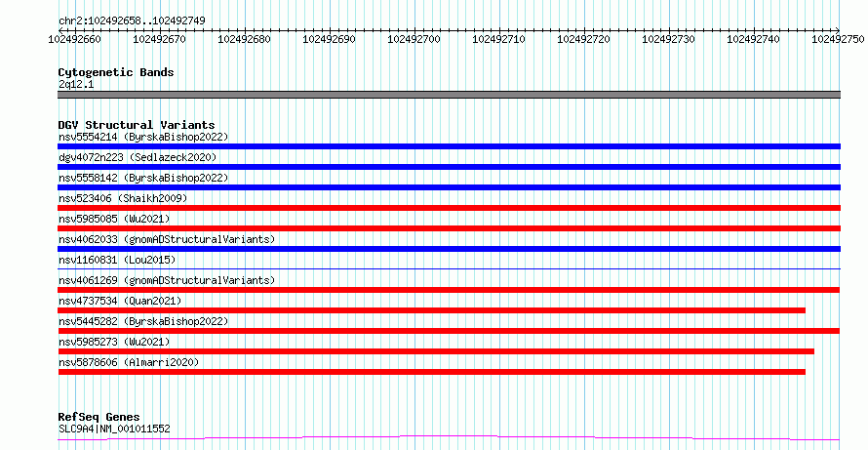Open the RefSeq Genes track title

[x=99, y=418]
